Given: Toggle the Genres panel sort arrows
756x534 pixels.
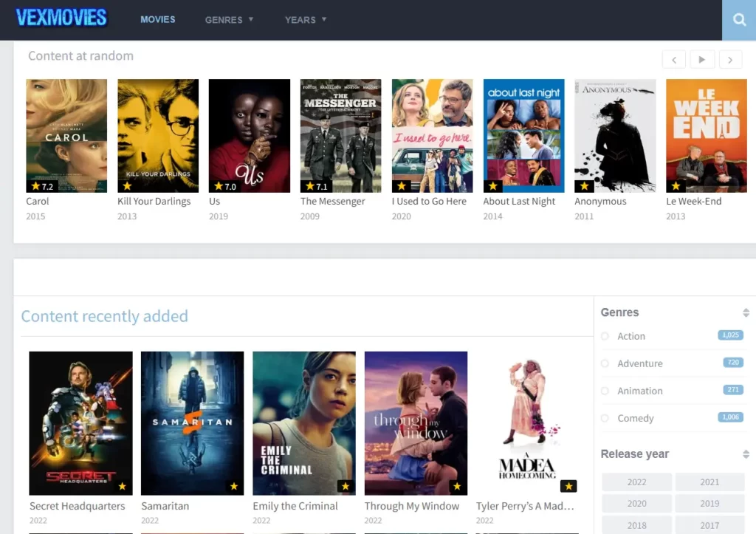Looking at the screenshot, I should tap(746, 312).
